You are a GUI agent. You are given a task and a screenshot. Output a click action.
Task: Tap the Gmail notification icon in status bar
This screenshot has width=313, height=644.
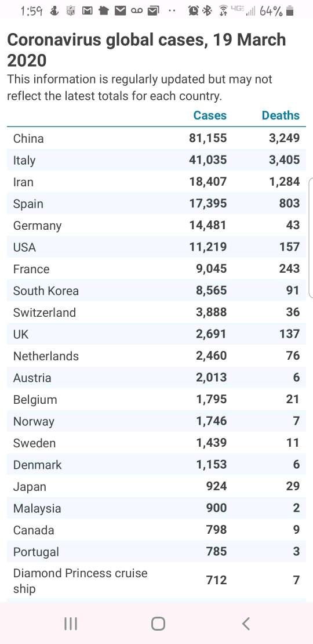coord(88,12)
